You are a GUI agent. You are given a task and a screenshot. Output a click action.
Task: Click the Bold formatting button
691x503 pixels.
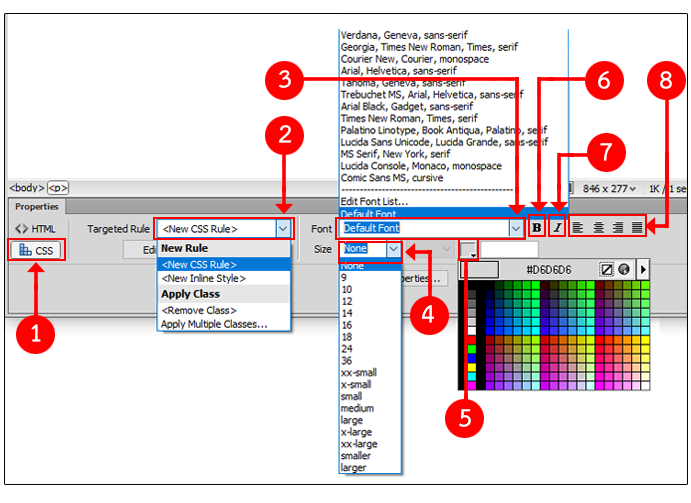[537, 228]
